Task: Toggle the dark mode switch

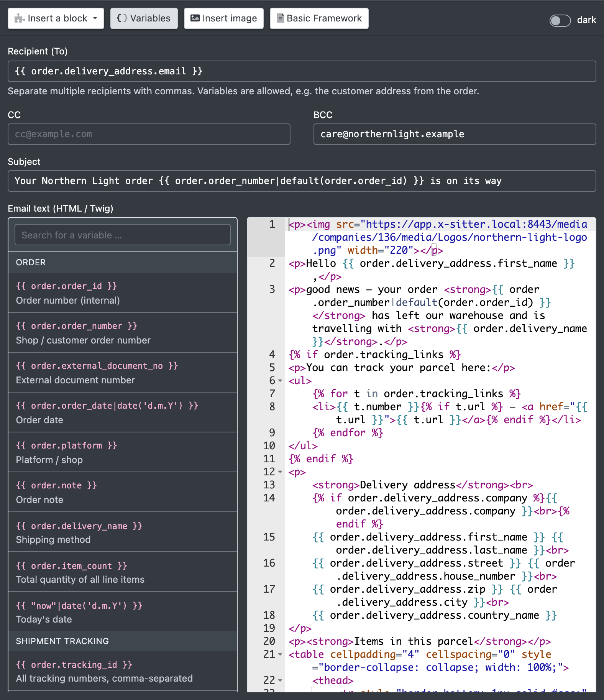Action: (560, 20)
